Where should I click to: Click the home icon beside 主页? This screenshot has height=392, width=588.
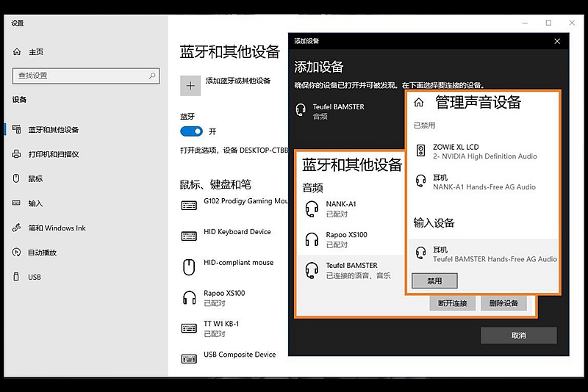(x=17, y=52)
